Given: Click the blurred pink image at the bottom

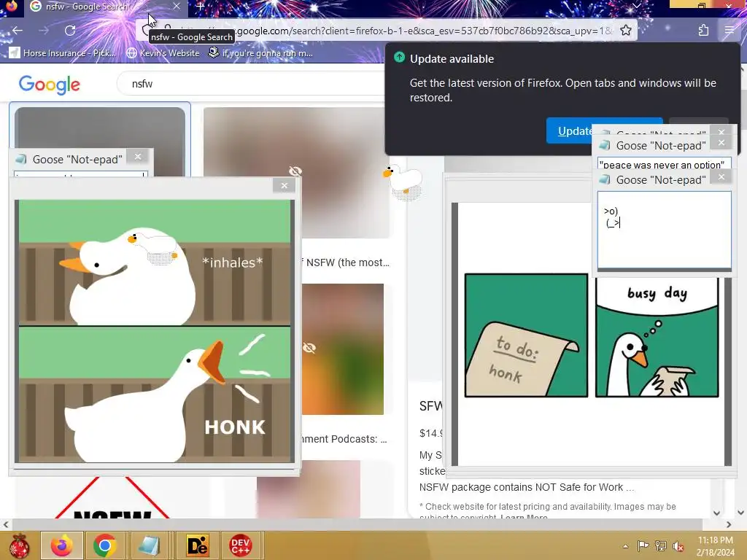Looking at the screenshot, I should click(309, 489).
